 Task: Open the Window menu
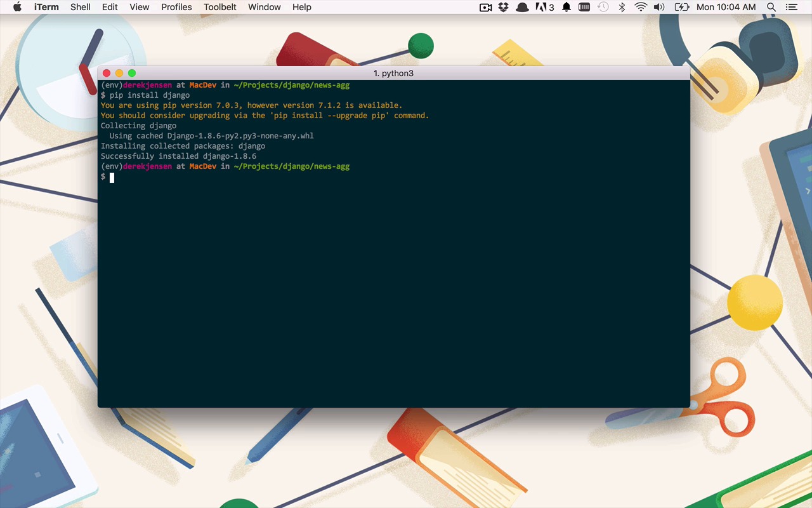[x=265, y=7]
